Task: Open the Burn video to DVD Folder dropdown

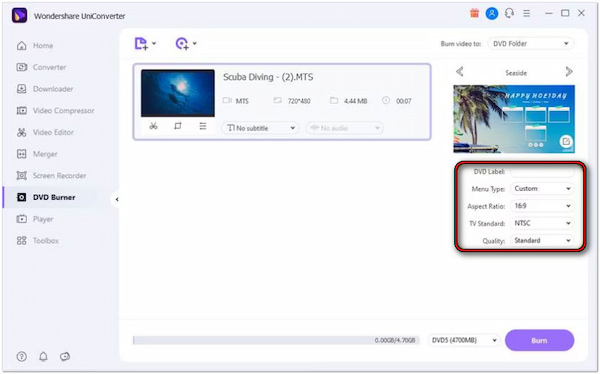Action: [x=531, y=44]
